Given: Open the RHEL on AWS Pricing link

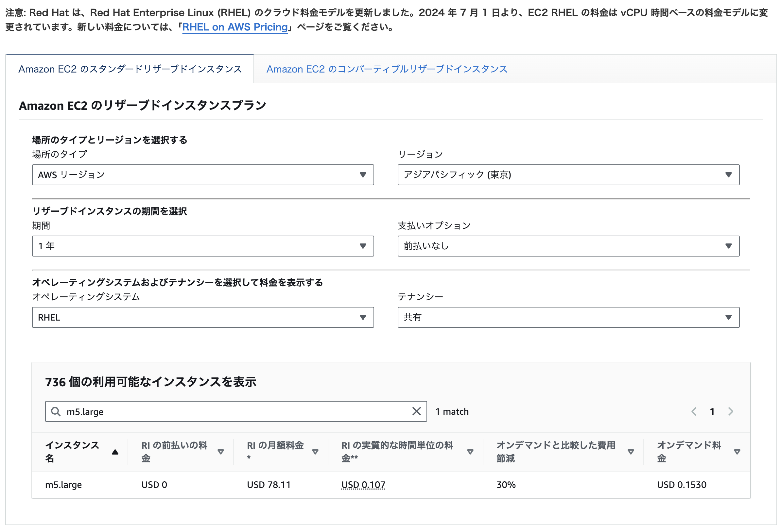Looking at the screenshot, I should pos(234,27).
